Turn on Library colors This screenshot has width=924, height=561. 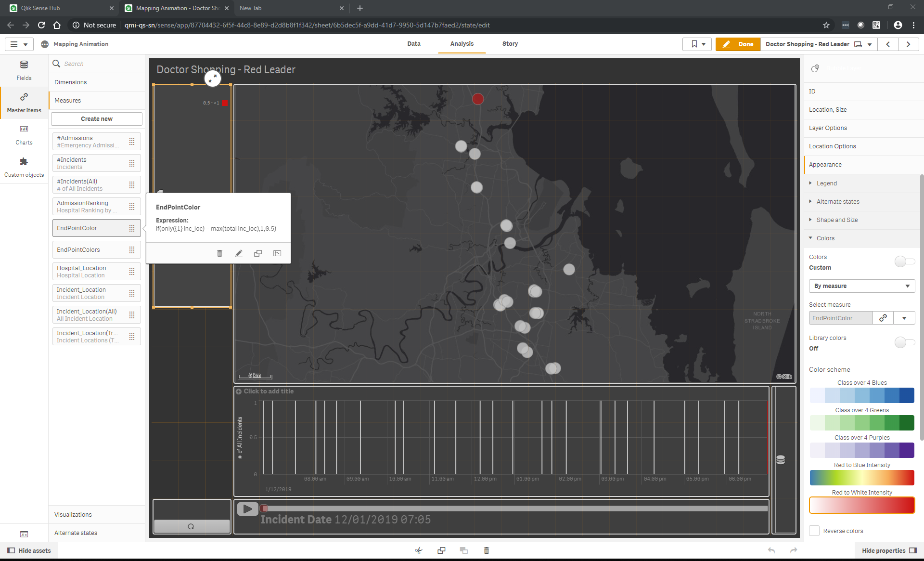point(904,342)
